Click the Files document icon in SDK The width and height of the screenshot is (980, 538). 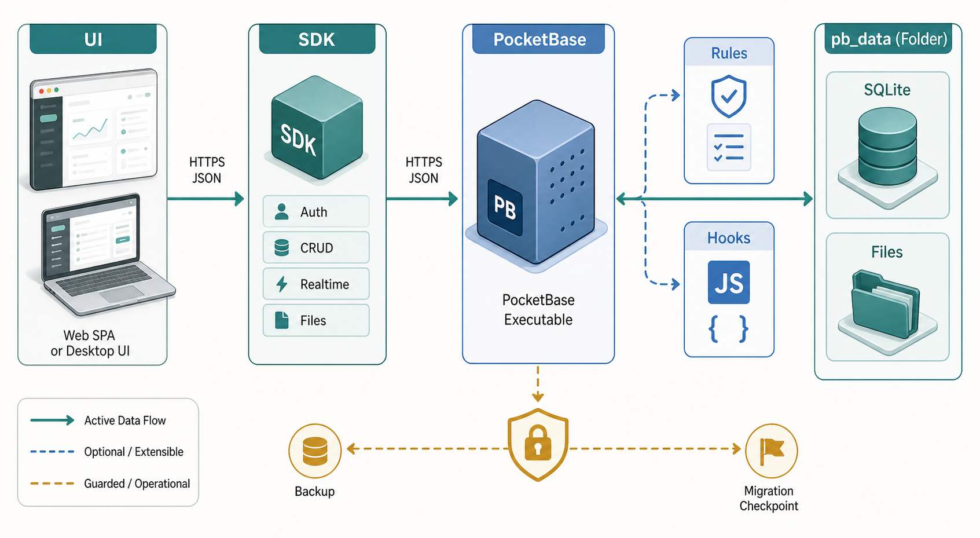click(282, 320)
